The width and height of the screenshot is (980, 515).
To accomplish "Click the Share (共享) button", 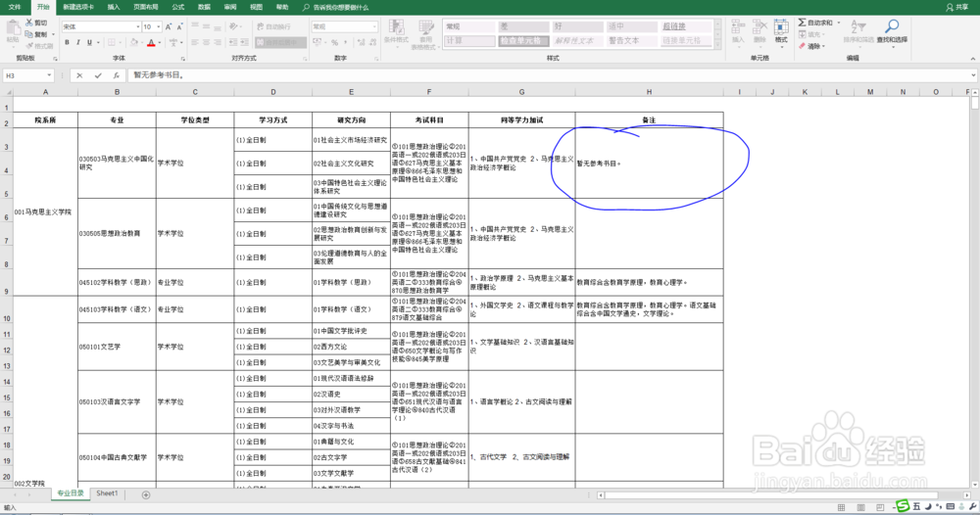I will click(x=956, y=7).
